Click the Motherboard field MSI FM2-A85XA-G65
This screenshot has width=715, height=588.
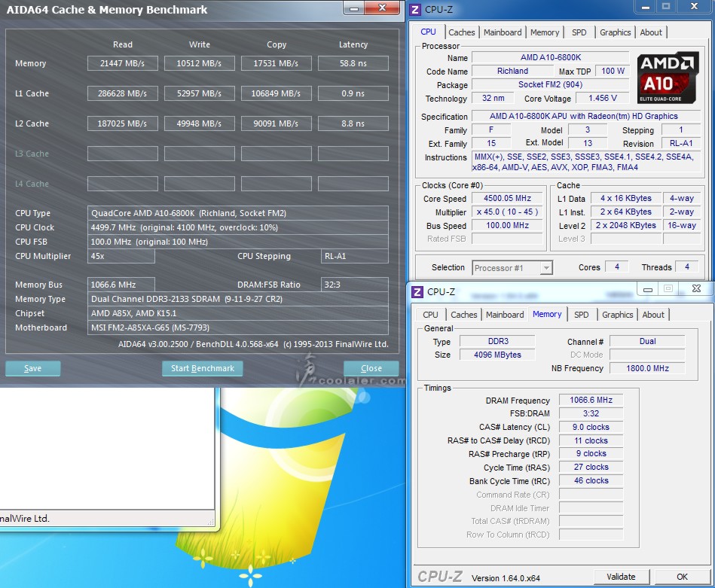pyautogui.click(x=237, y=328)
